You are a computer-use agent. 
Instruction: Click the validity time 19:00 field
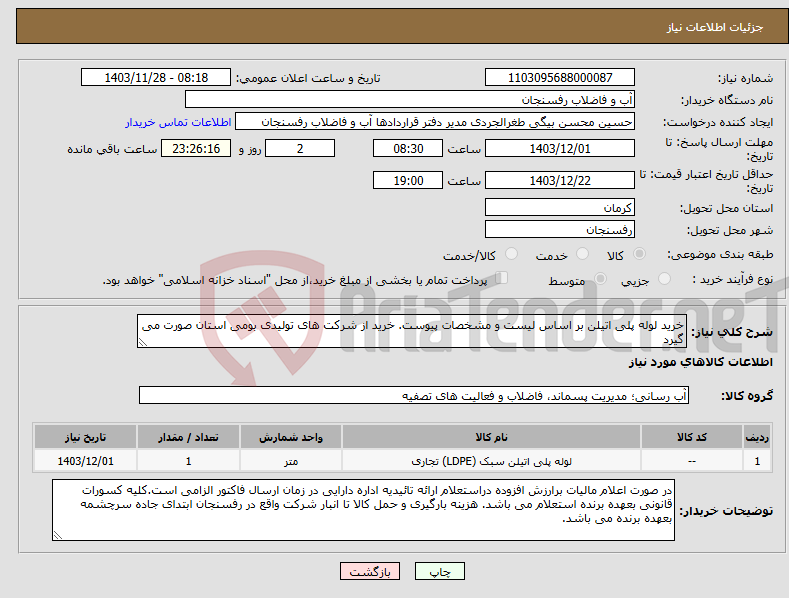pyautogui.click(x=408, y=180)
